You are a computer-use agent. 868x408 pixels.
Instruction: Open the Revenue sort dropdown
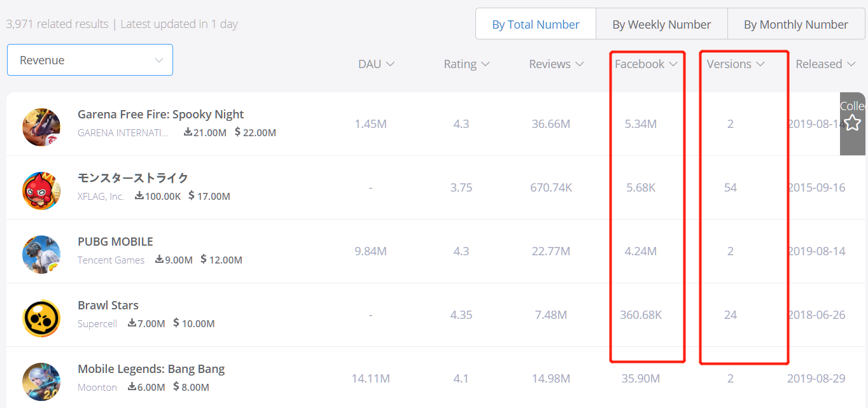(90, 60)
